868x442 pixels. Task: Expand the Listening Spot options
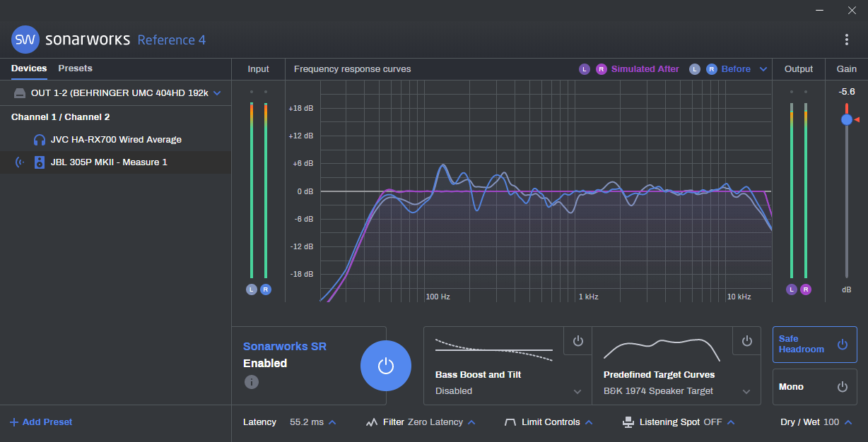point(731,422)
